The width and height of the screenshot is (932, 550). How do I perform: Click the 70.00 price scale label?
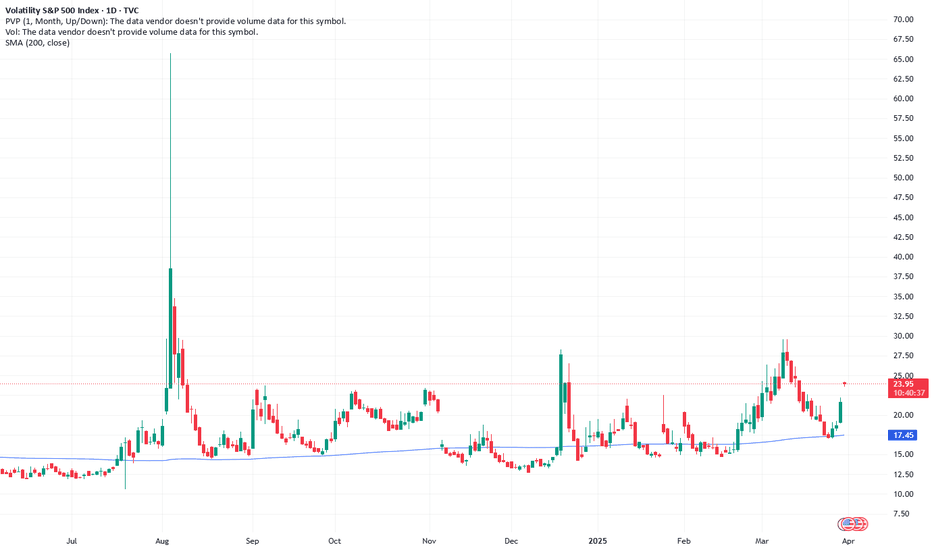903,20
